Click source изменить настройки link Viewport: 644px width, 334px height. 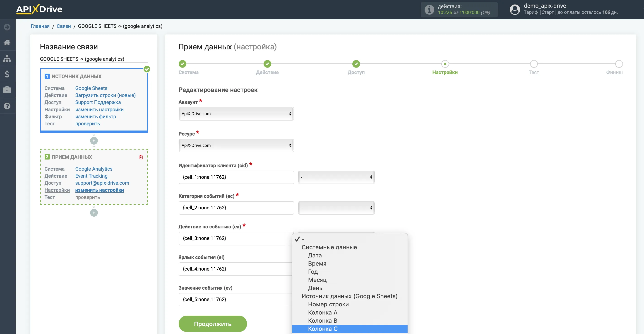click(99, 109)
